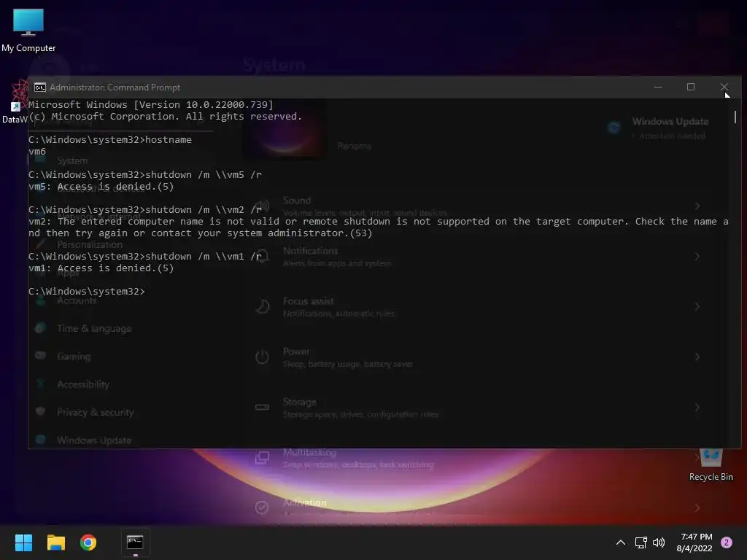The width and height of the screenshot is (747, 560).
Task: Click the 'vm5: Access is denied.(5)' line
Action: (101, 187)
